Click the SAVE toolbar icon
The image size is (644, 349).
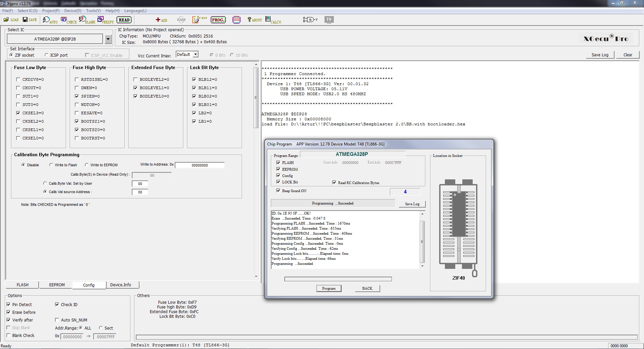30,20
